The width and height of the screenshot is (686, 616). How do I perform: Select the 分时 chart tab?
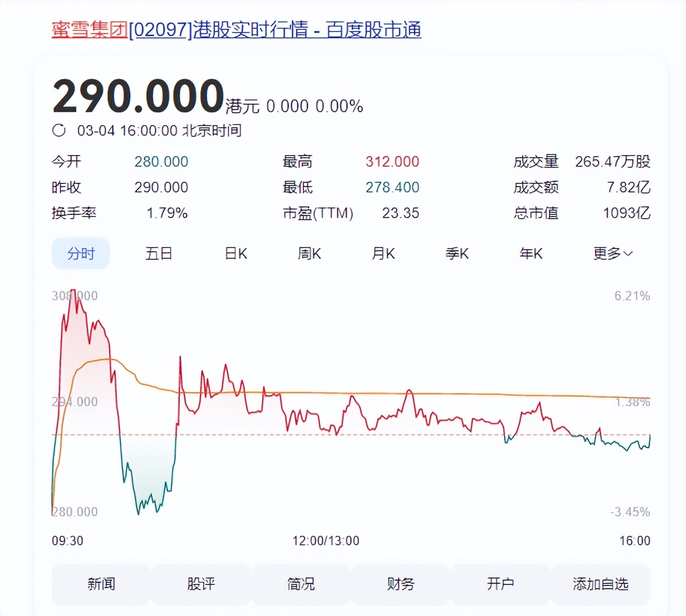tap(81, 253)
